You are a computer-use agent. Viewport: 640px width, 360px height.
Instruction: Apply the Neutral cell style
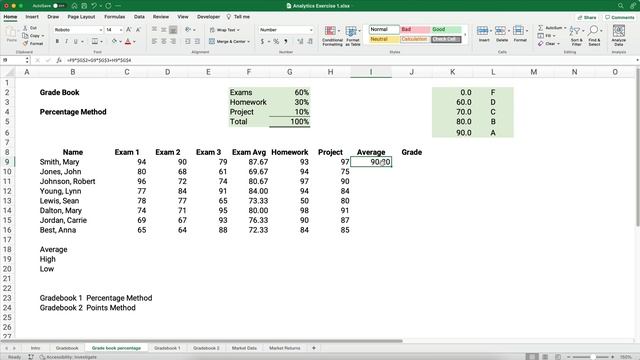(384, 39)
